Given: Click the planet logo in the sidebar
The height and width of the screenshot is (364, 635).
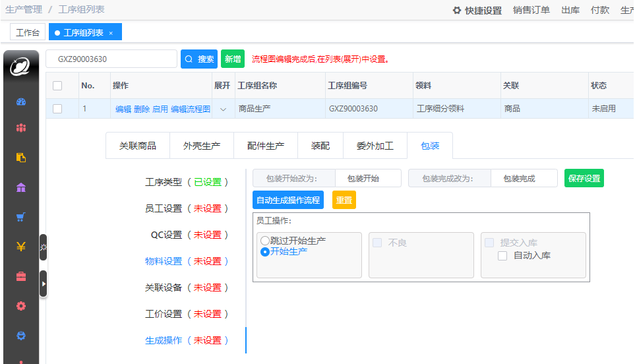Looking at the screenshot, I should coord(20,67).
